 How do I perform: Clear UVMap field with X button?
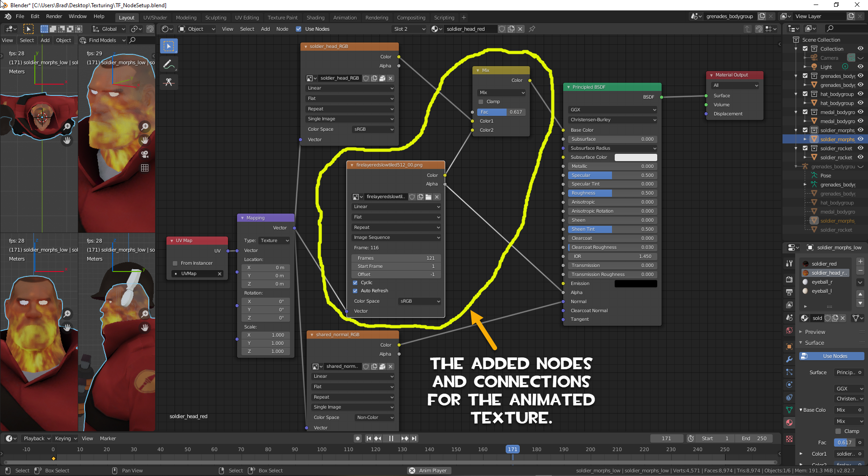point(220,274)
